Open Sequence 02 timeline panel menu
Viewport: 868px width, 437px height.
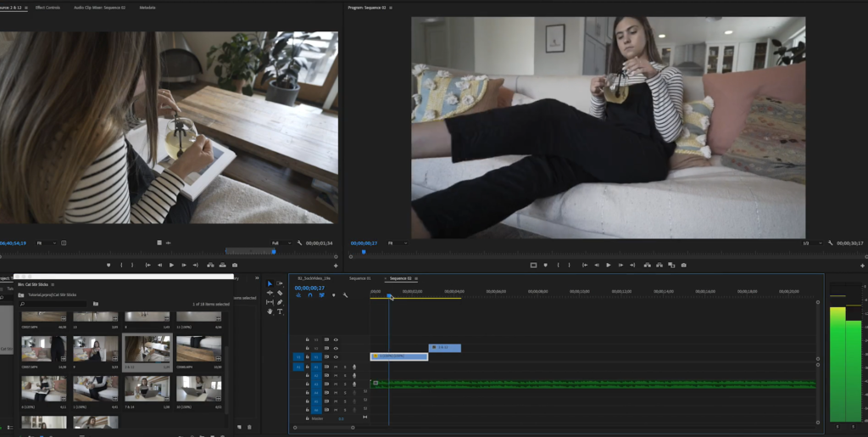coord(416,278)
